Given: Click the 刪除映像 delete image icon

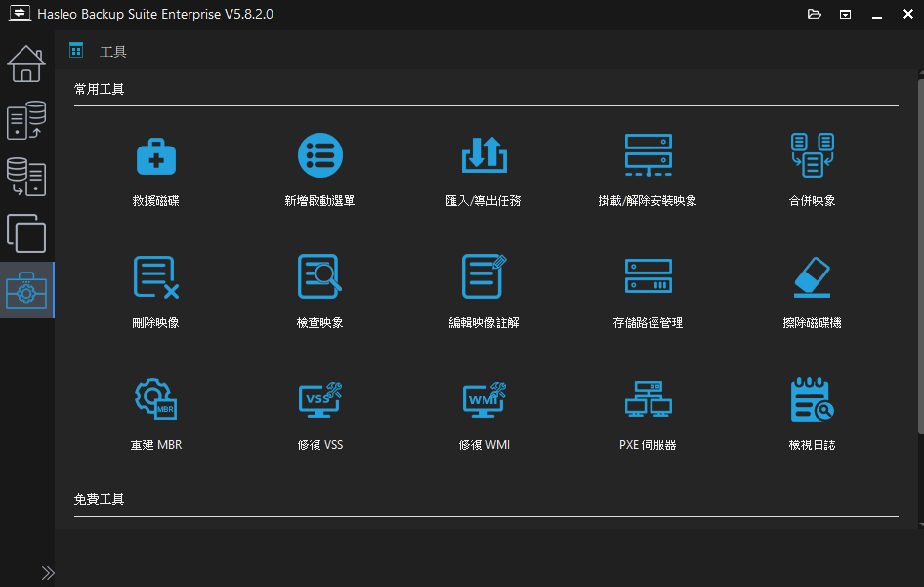Looking at the screenshot, I should coord(155,277).
